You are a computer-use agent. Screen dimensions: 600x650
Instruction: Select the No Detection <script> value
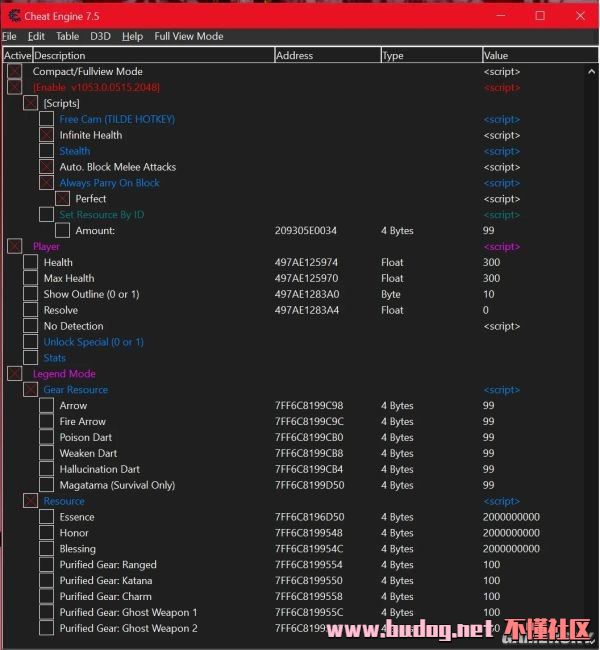[x=501, y=326]
